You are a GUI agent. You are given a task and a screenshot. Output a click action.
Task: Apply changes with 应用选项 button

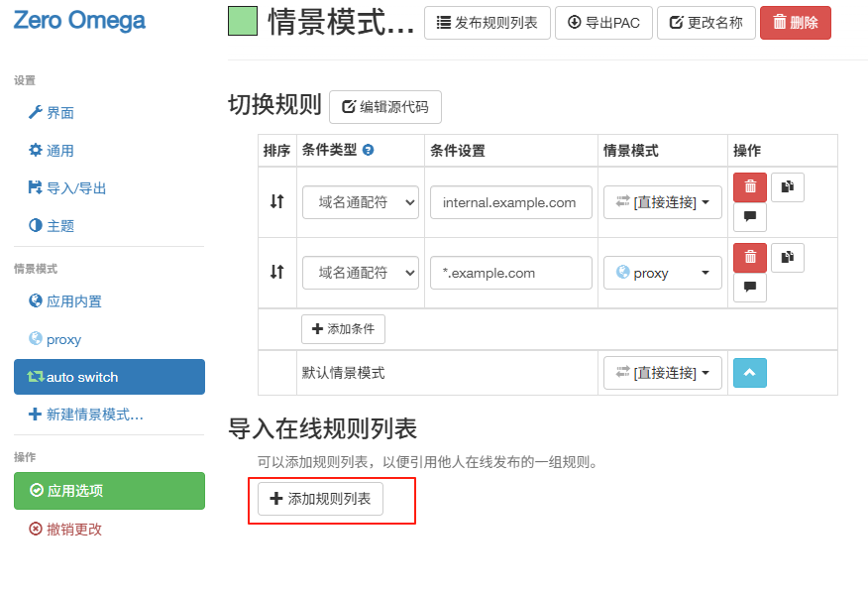[109, 491]
